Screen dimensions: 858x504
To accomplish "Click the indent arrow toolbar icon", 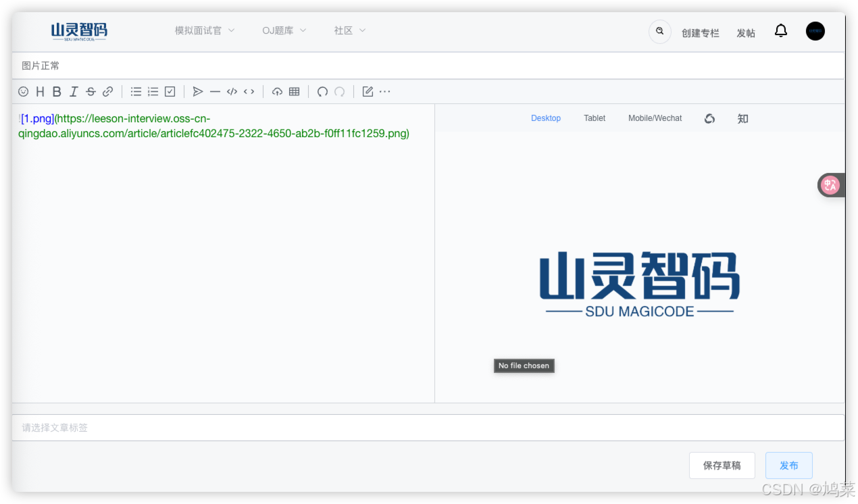I will click(x=198, y=92).
